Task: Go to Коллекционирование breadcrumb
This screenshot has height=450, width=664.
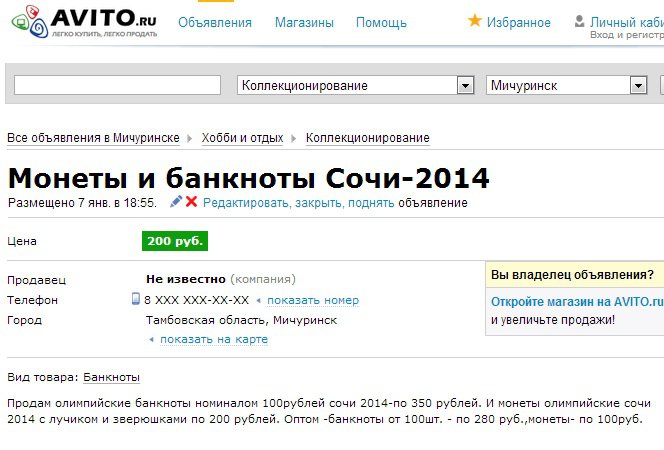Action: pos(368,138)
